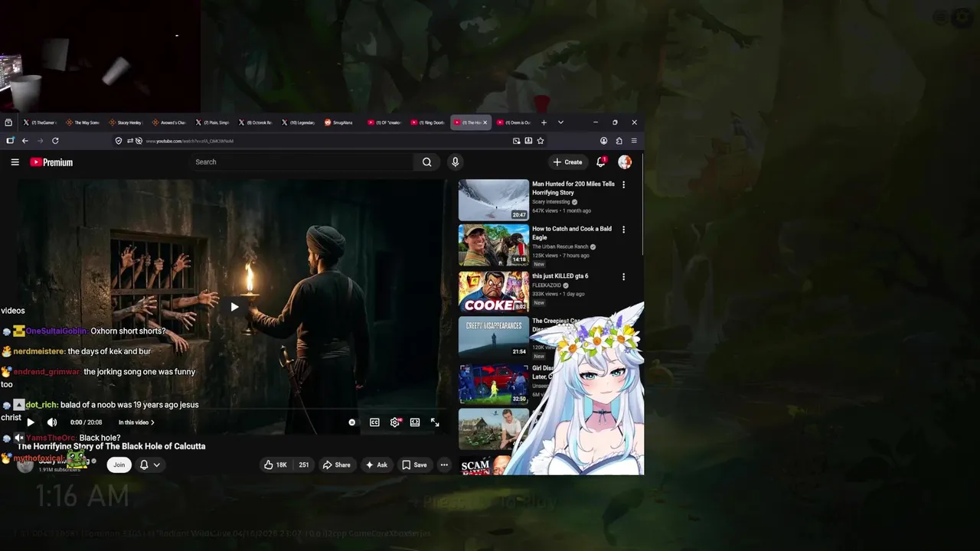Click the Ask button
Viewport: 980px width, 551px height.
tap(376, 465)
